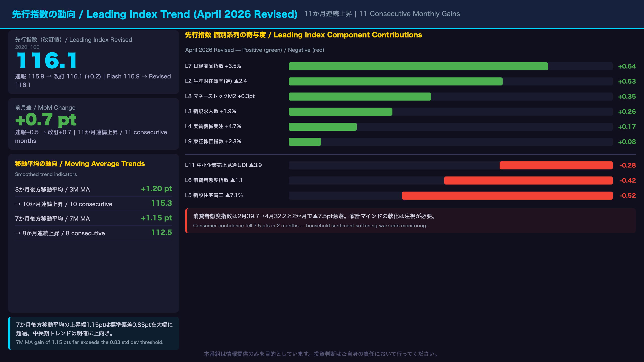Select the L8 マネーストックM2 bar
This screenshot has width=644, height=362.
point(360,97)
